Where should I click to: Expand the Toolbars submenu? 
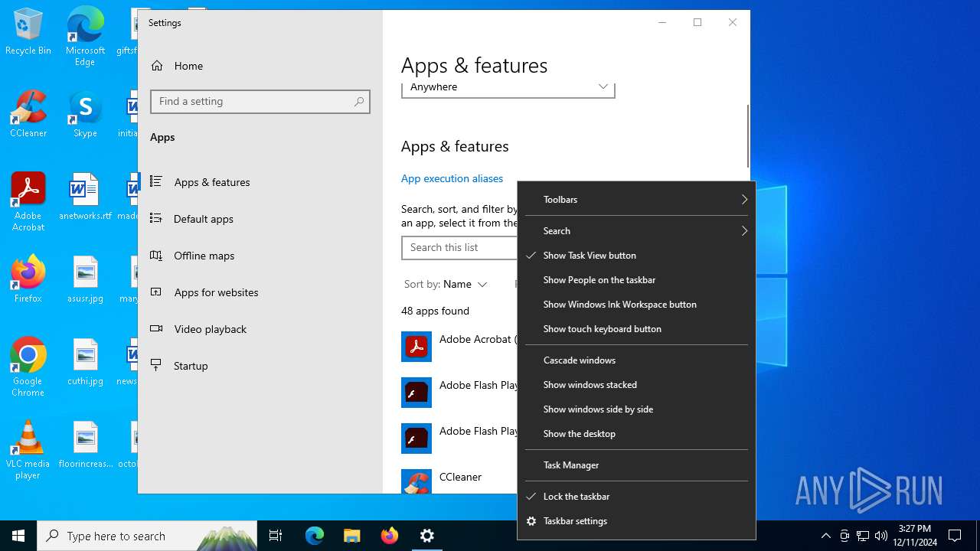[x=636, y=200]
